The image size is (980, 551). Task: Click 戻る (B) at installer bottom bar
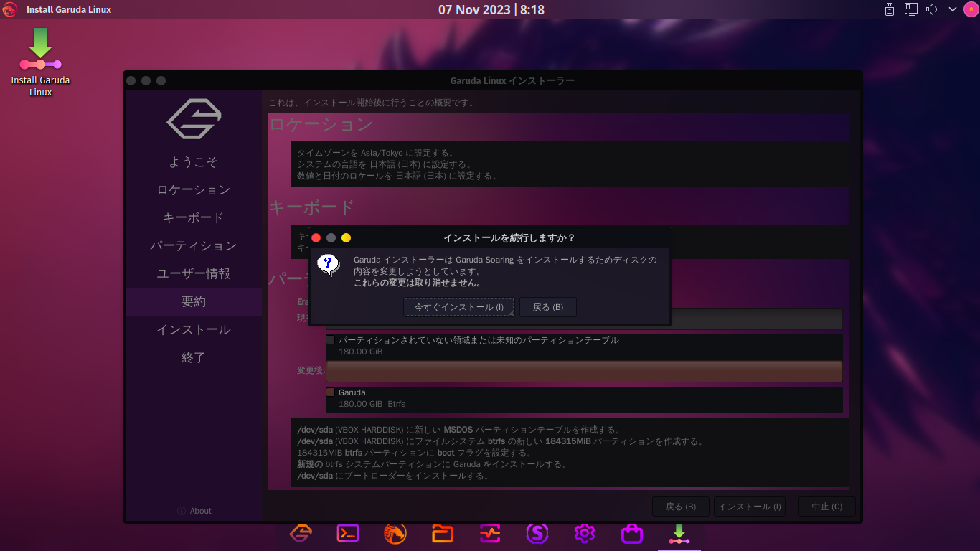681,507
